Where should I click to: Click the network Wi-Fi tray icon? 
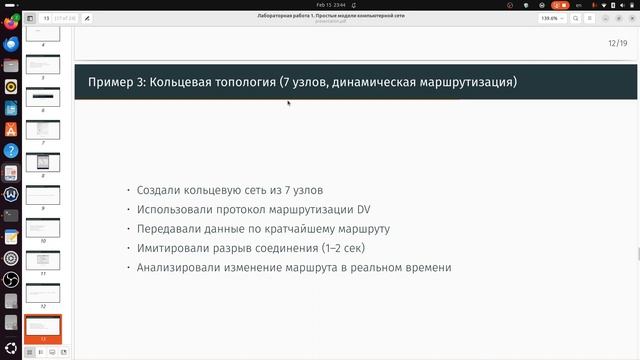point(604,5)
